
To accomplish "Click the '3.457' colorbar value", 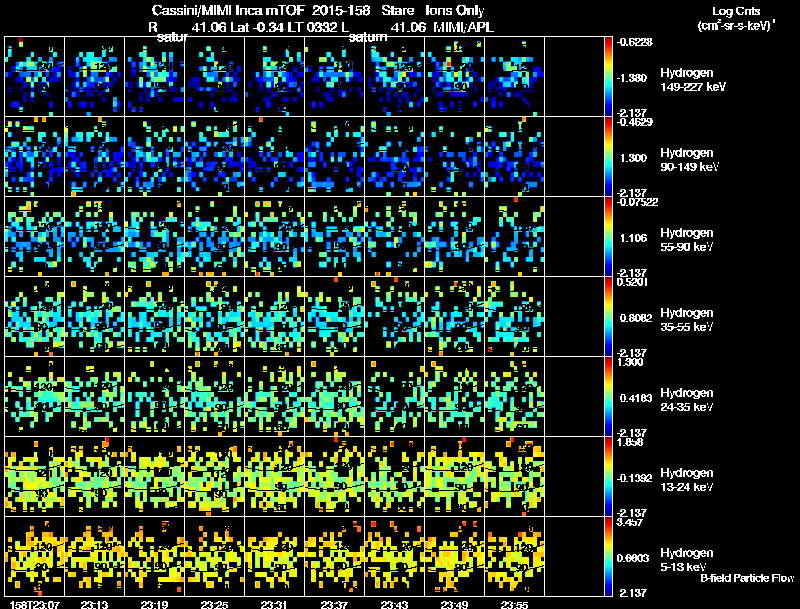I will (x=631, y=522).
